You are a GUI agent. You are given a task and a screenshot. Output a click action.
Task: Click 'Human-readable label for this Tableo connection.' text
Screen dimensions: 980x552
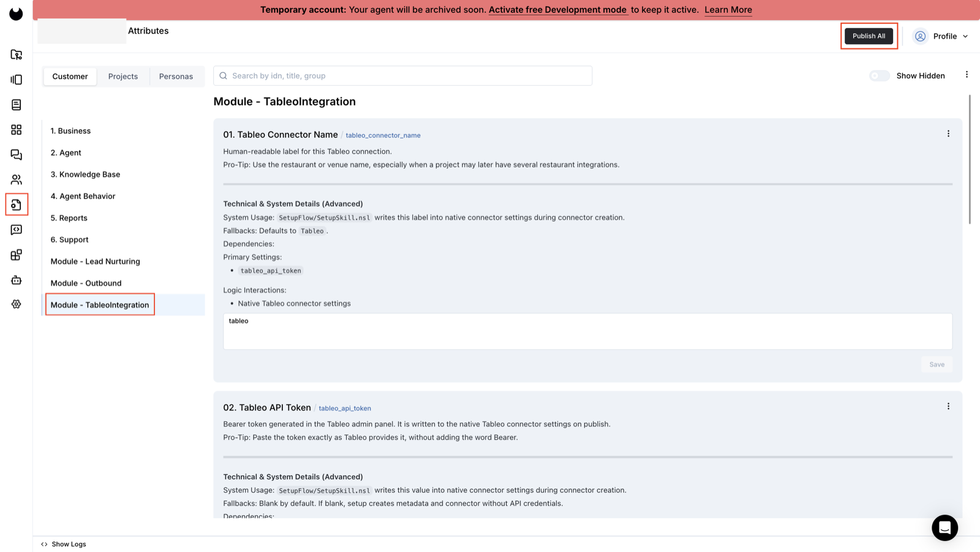pyautogui.click(x=307, y=151)
